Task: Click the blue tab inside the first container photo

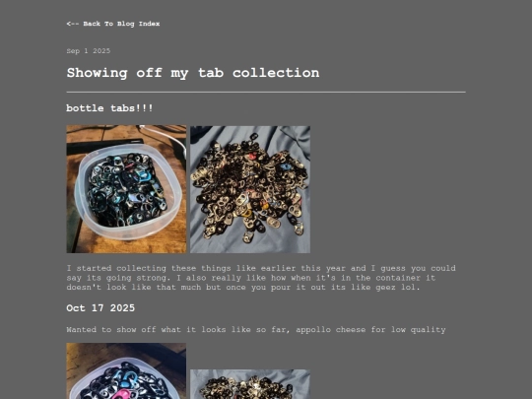Action: 143,175
